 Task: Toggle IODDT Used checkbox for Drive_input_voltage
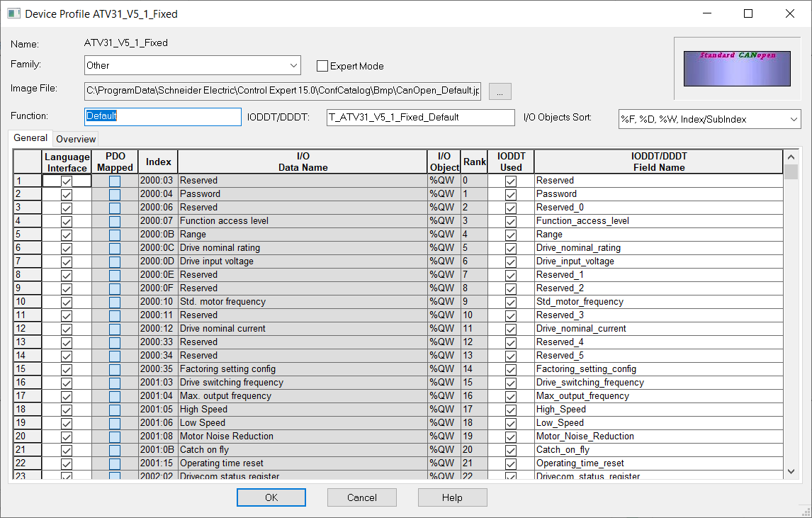click(511, 261)
